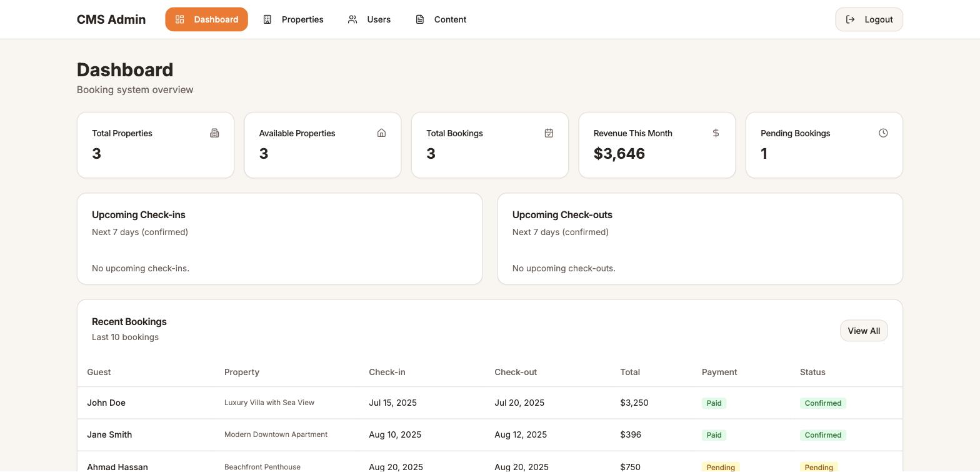Viewport: 980px width, 472px height.
Task: Click the Dashboard grid icon in navbar
Action: point(179,19)
